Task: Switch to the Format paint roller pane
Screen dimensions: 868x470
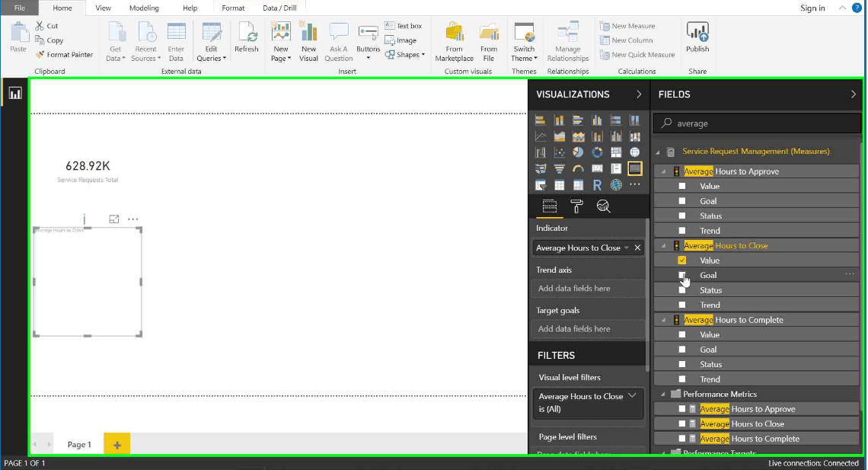Action: [576, 206]
